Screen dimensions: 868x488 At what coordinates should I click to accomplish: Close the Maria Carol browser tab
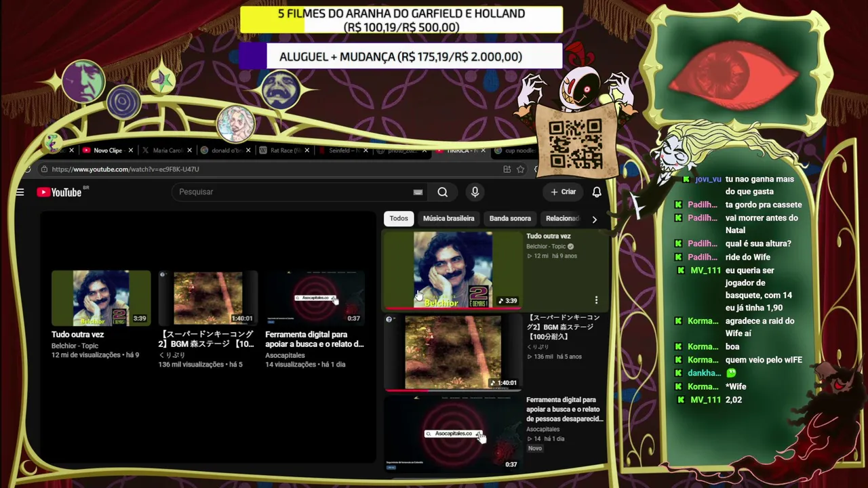tap(189, 150)
